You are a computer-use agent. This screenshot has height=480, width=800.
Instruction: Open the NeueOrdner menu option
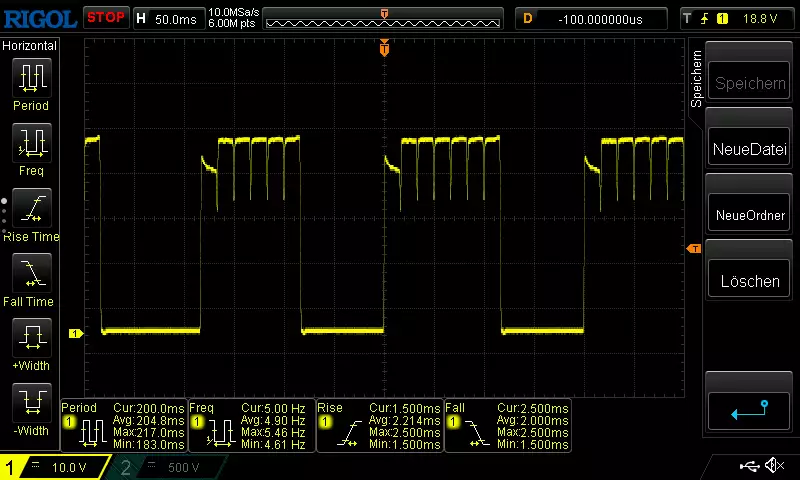(x=749, y=215)
